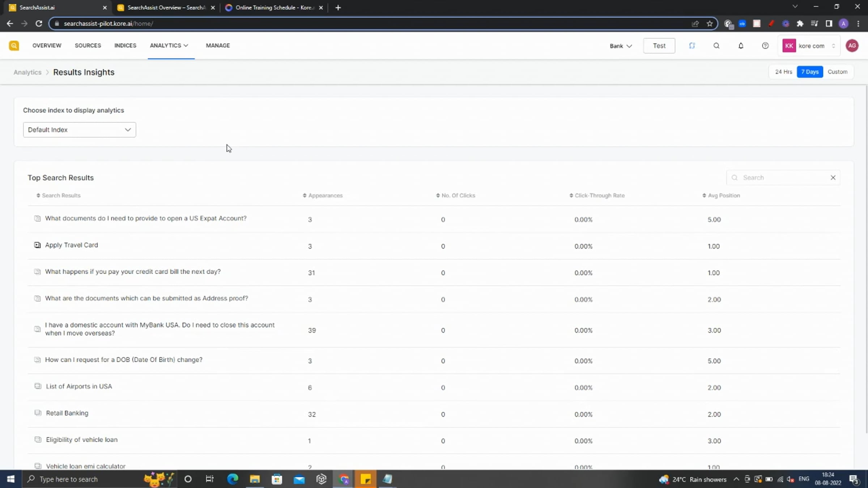The image size is (868, 488).
Task: Choose the Custom date range option
Action: (837, 72)
